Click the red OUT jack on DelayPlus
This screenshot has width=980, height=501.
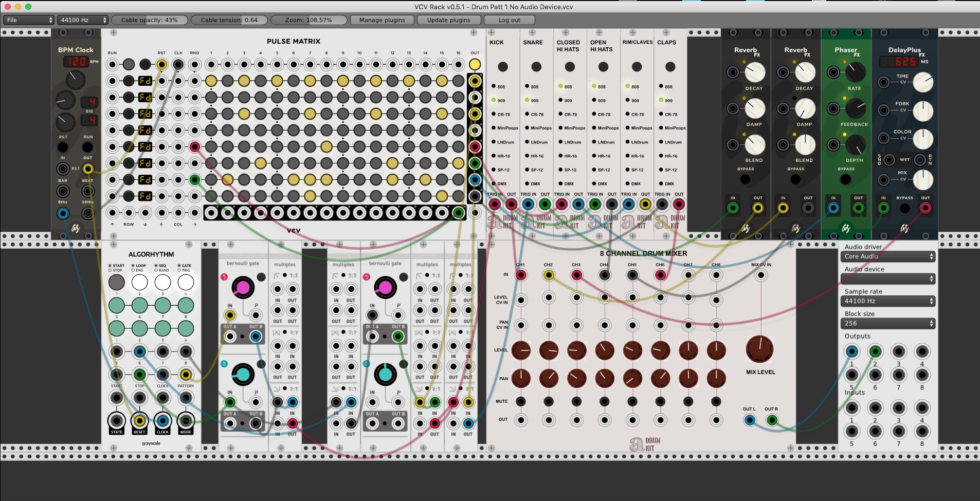click(925, 208)
